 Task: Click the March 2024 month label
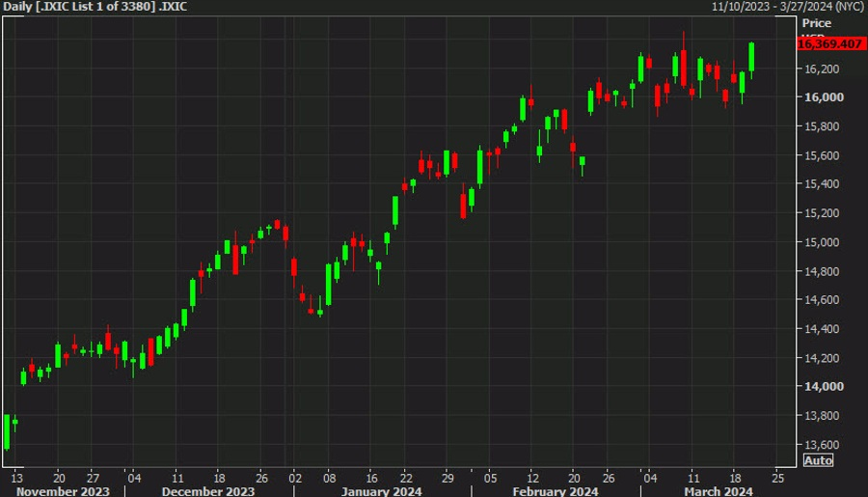pyautogui.click(x=718, y=491)
